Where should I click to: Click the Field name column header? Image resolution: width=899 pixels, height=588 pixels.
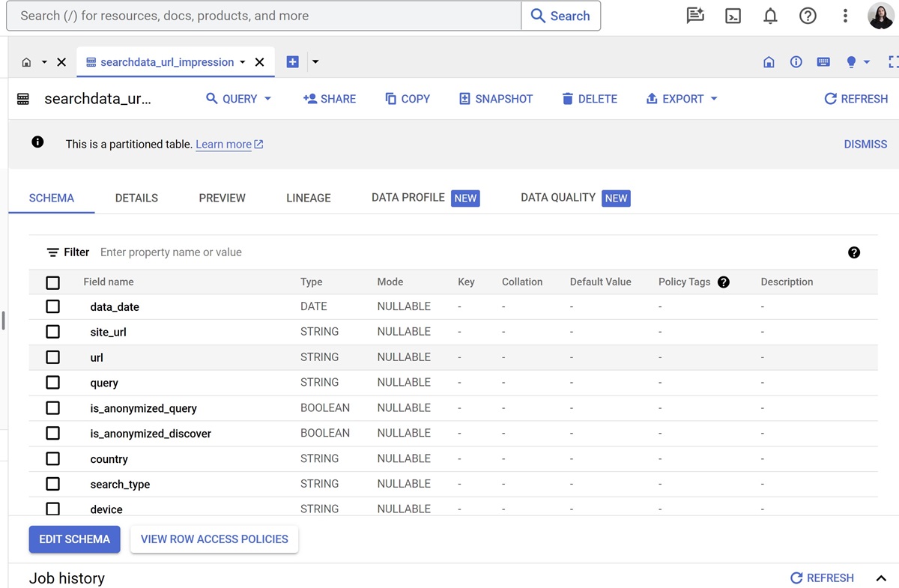coord(109,282)
